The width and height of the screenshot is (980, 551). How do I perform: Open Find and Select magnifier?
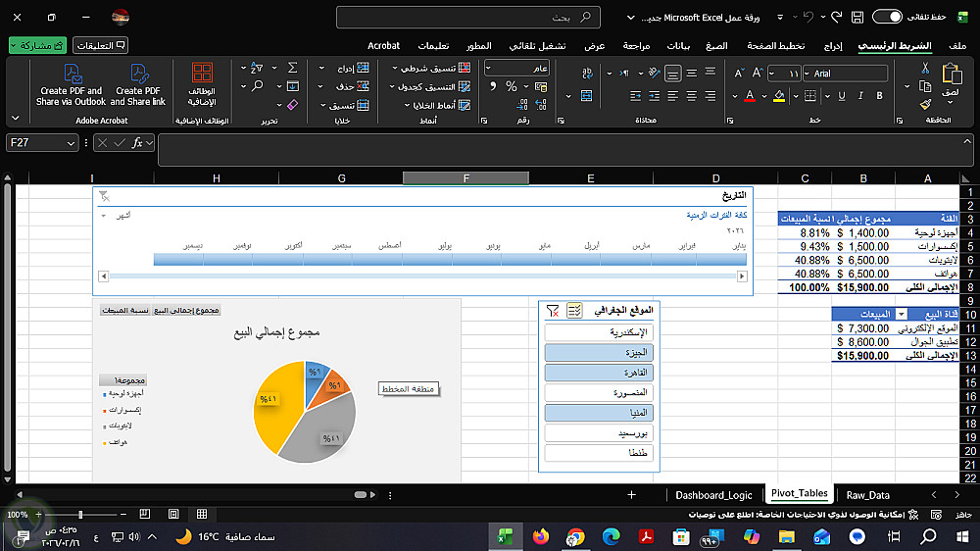(x=257, y=86)
